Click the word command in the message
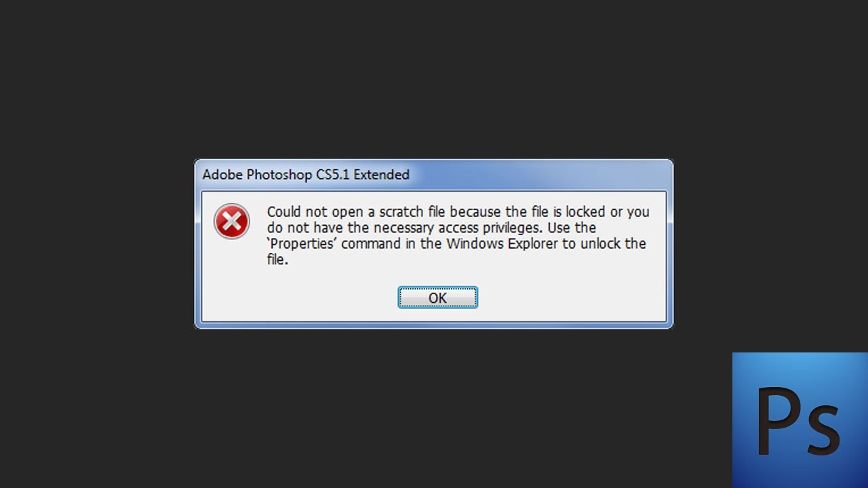Screen dimensions: 868x488 [x=371, y=244]
